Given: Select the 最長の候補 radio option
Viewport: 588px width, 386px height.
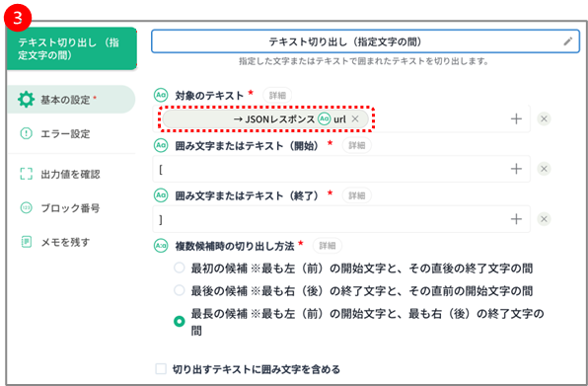Looking at the screenshot, I should point(180,322).
